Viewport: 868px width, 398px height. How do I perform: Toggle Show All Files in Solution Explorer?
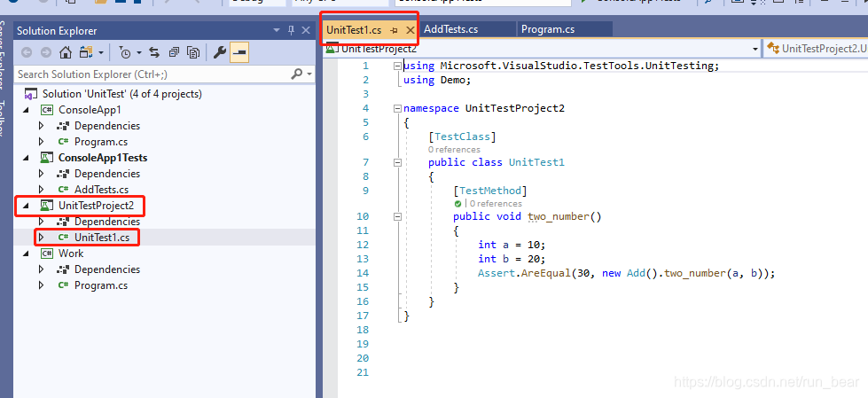tap(192, 52)
